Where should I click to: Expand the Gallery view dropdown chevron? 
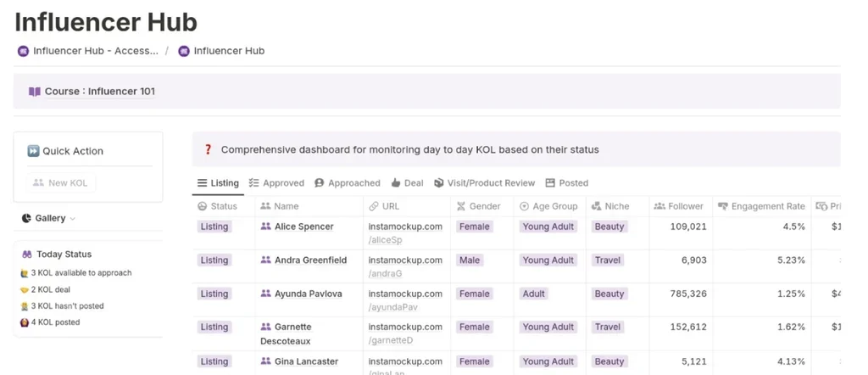tap(73, 219)
